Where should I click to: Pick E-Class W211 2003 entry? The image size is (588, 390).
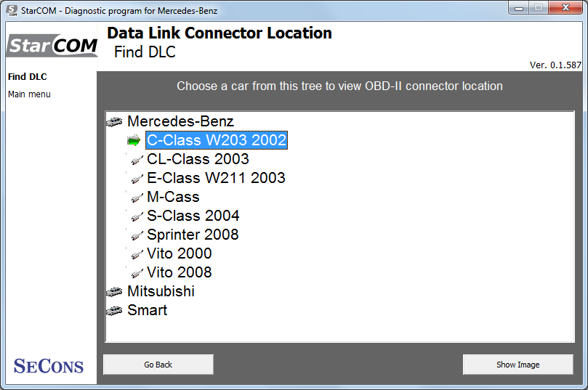pyautogui.click(x=216, y=178)
